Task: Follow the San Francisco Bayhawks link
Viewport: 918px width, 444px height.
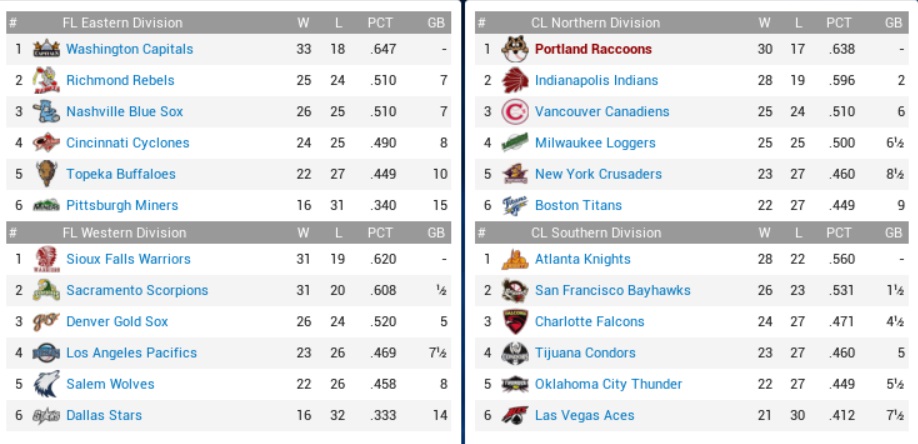Action: [612, 291]
